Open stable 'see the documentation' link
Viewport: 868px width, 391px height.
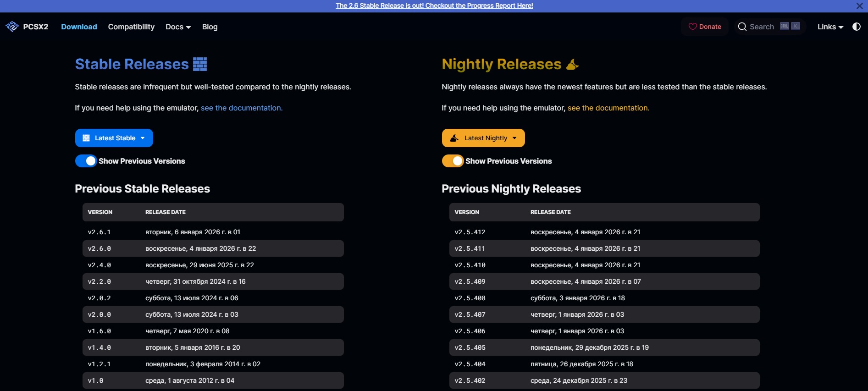242,108
